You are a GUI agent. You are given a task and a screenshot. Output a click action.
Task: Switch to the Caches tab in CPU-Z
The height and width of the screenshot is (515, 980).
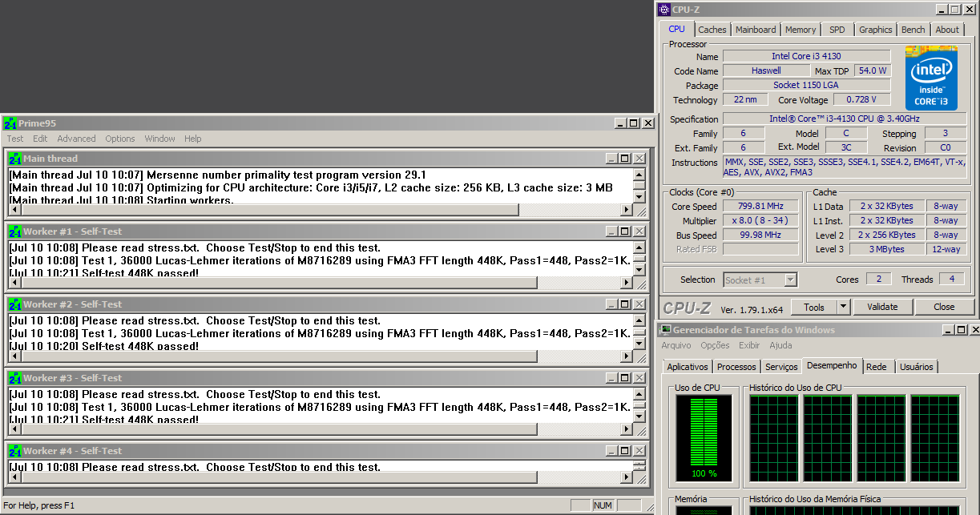tap(712, 30)
